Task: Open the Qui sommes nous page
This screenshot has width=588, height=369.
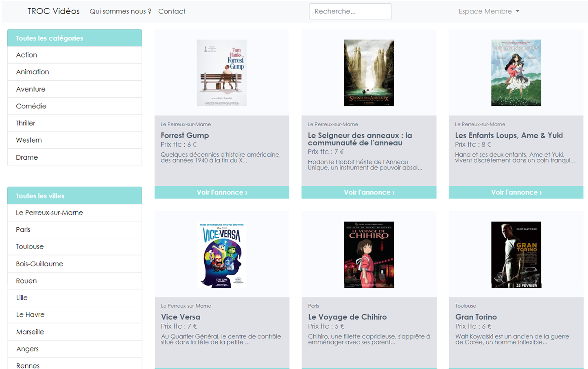Action: click(x=120, y=11)
